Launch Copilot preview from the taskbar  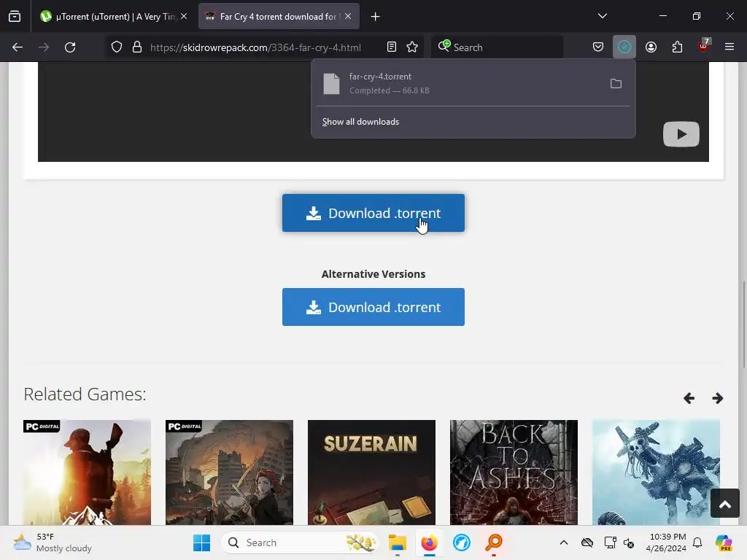tap(724, 542)
